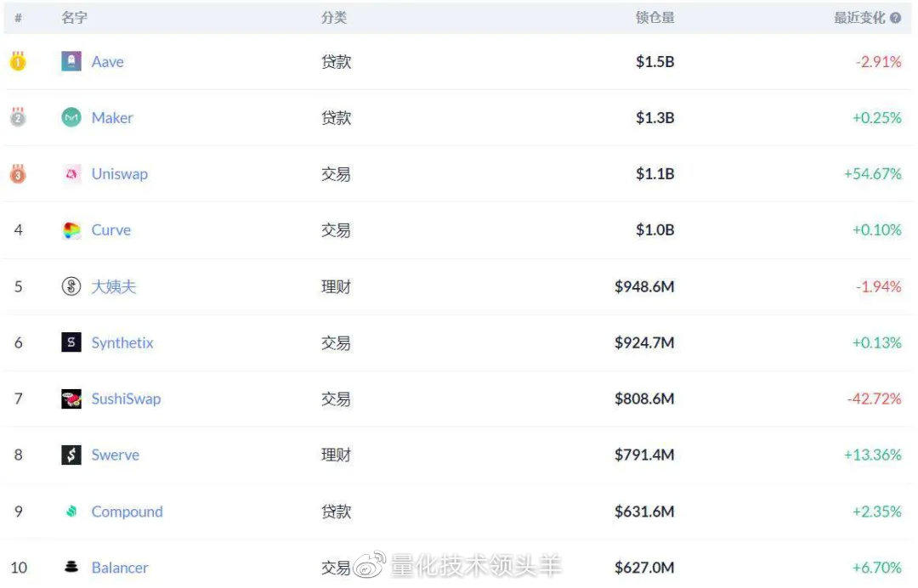Click the 最近变化 column header
The image size is (918, 588).
tap(859, 18)
